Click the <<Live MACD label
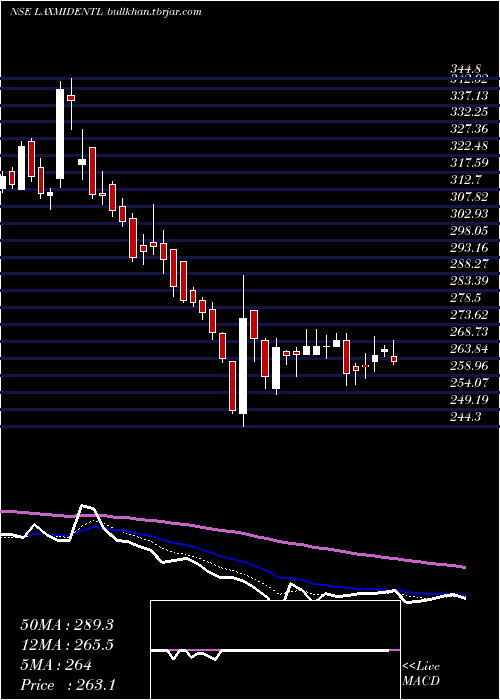 click(421, 674)
